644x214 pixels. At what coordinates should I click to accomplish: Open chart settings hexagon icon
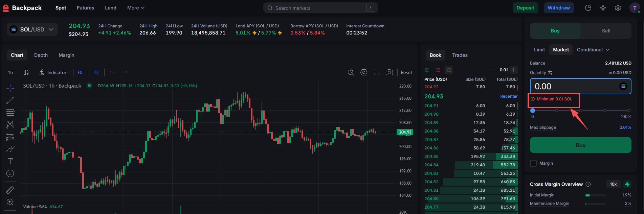[x=364, y=72]
